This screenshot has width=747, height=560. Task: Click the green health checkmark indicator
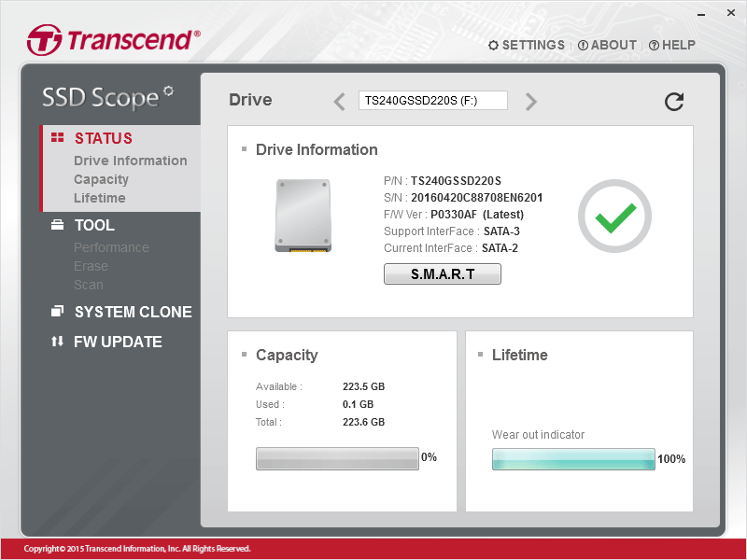(613, 216)
